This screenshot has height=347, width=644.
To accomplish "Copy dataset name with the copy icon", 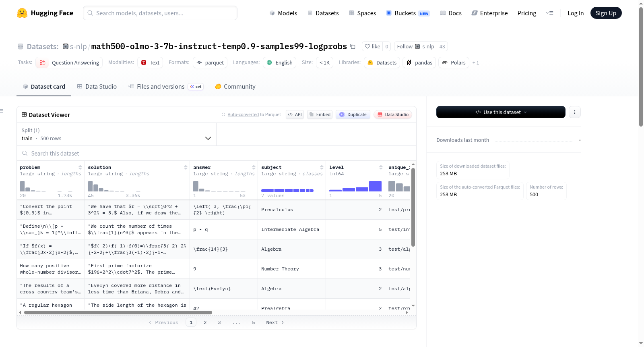I will point(353,46).
